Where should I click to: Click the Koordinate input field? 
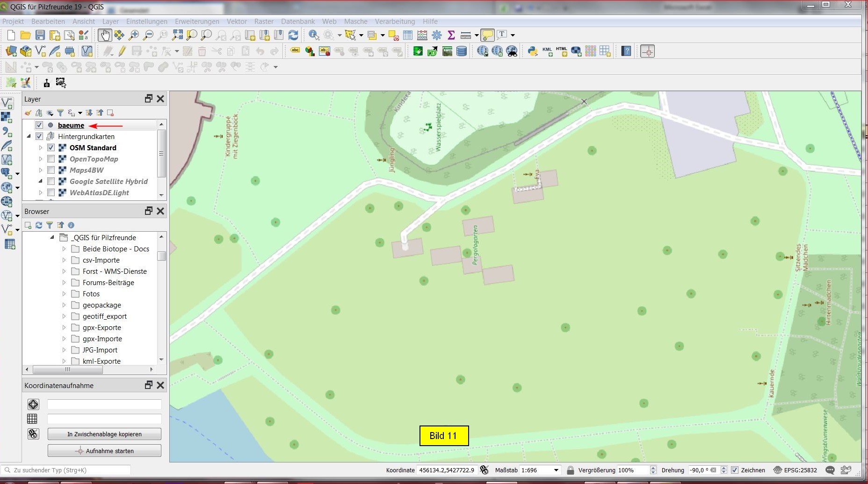coord(447,470)
